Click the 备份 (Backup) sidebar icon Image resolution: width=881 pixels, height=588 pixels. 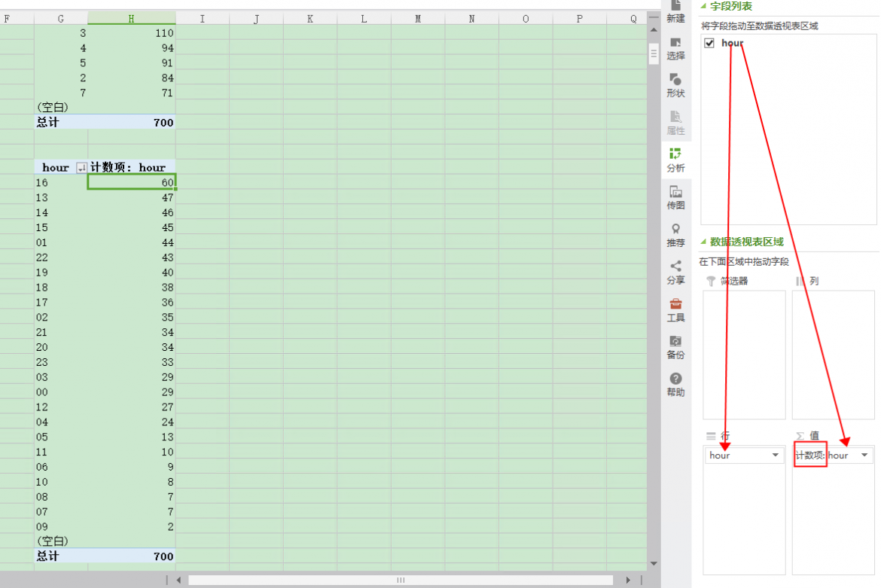click(675, 346)
